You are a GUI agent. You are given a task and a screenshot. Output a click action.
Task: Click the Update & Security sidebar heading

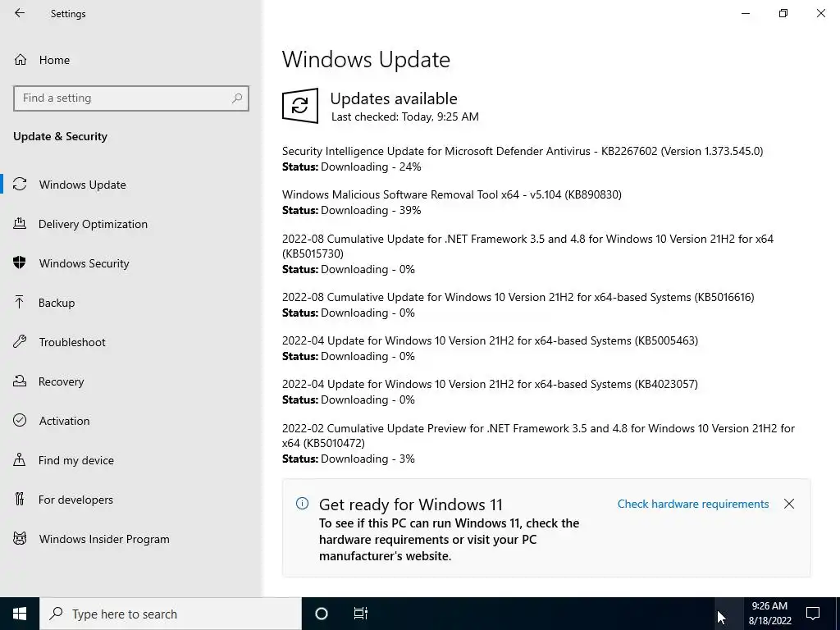pyautogui.click(x=60, y=136)
